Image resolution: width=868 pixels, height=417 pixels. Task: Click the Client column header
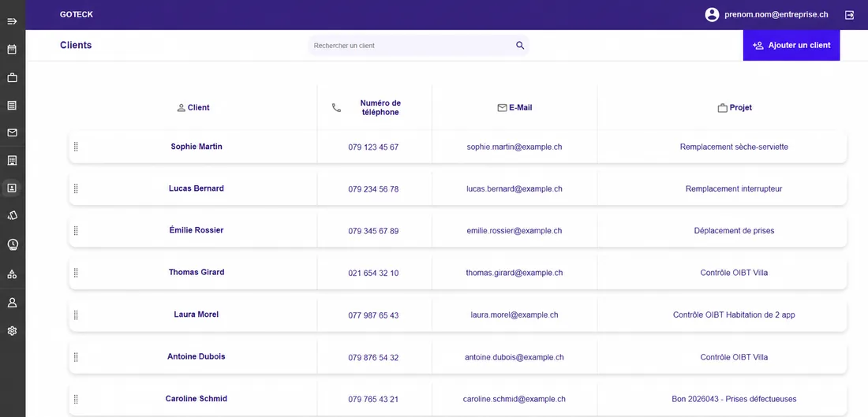point(193,108)
